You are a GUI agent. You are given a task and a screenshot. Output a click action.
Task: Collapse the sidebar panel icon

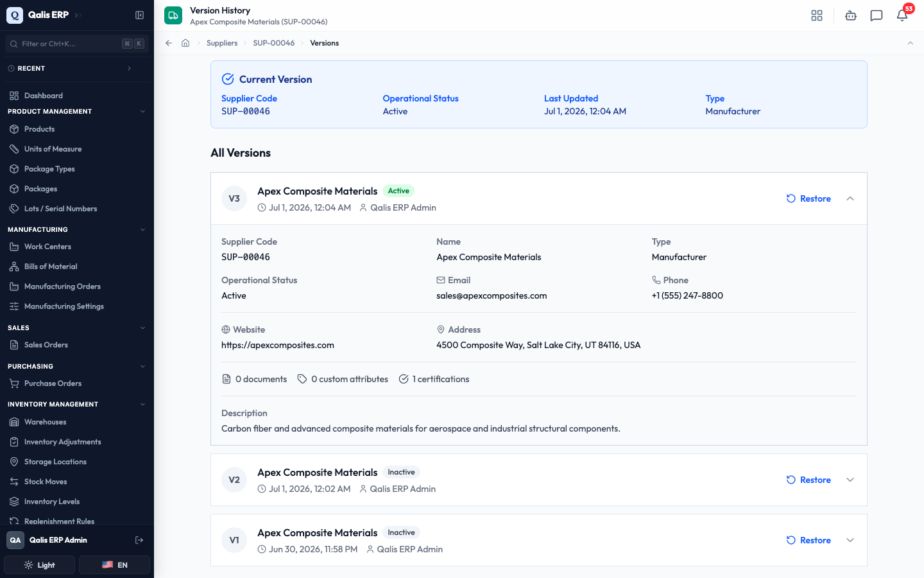[x=139, y=15]
